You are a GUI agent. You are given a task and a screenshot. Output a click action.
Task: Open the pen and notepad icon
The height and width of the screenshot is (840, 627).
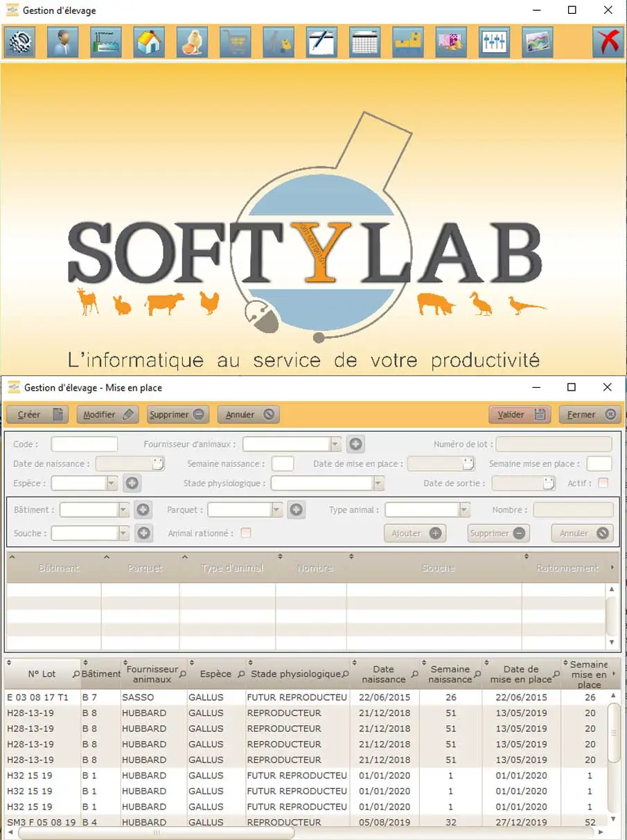pos(321,42)
